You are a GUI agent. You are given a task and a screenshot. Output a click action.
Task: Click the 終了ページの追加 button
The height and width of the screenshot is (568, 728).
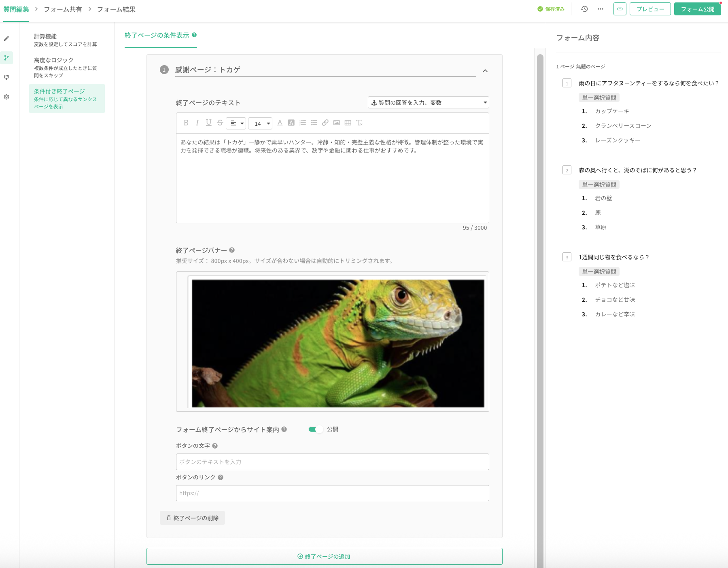pyautogui.click(x=325, y=556)
